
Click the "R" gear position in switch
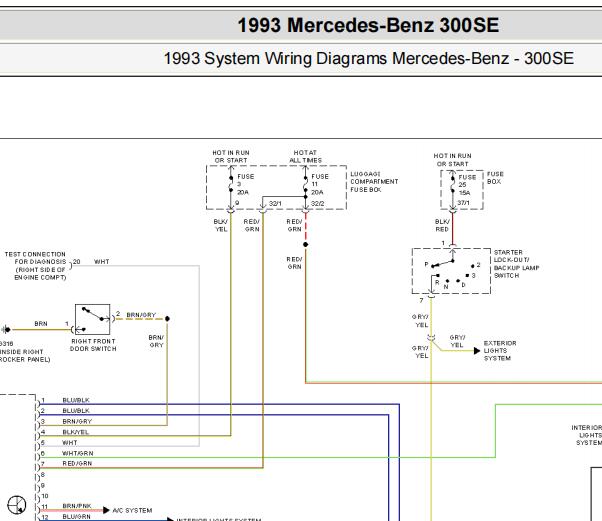(x=437, y=283)
